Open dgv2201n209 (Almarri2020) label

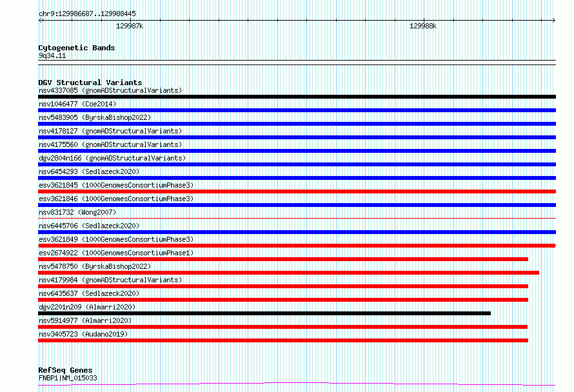click(x=87, y=307)
